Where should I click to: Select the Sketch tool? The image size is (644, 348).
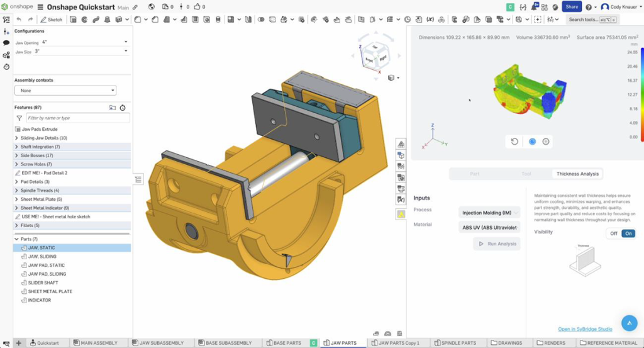[x=52, y=20]
